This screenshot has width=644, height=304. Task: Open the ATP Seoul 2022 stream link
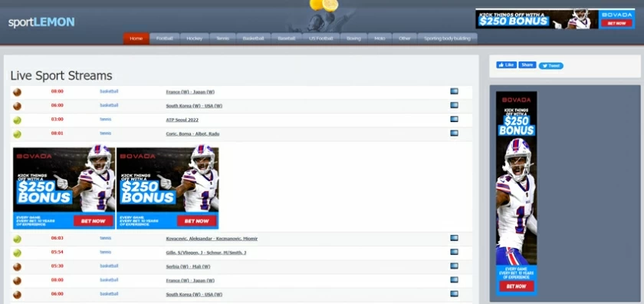click(x=182, y=120)
